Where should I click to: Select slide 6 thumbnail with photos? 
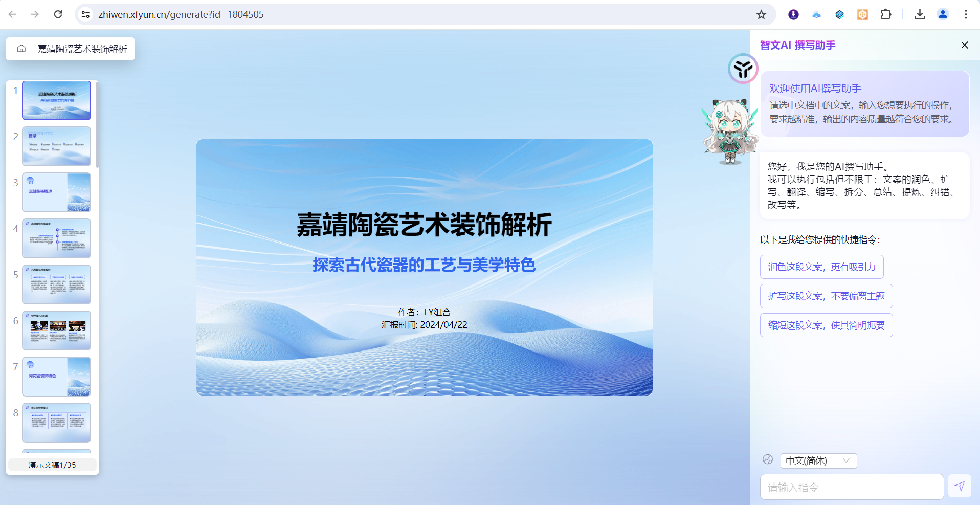[56, 331]
